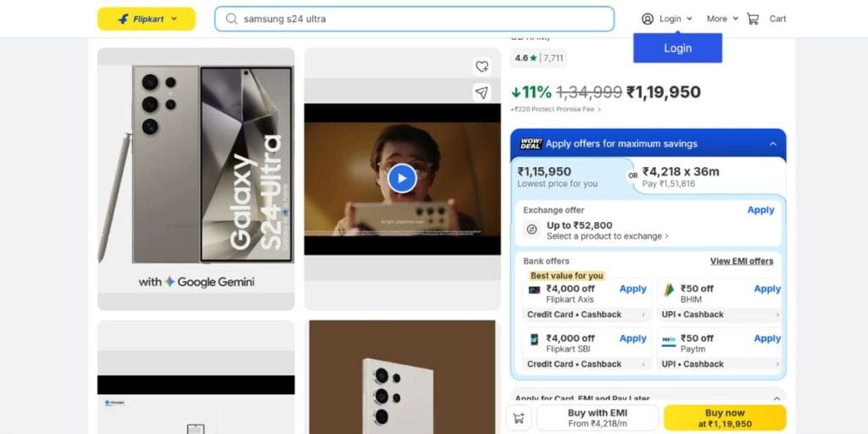Open the Galaxy S24 Ultra main image

pos(196,178)
